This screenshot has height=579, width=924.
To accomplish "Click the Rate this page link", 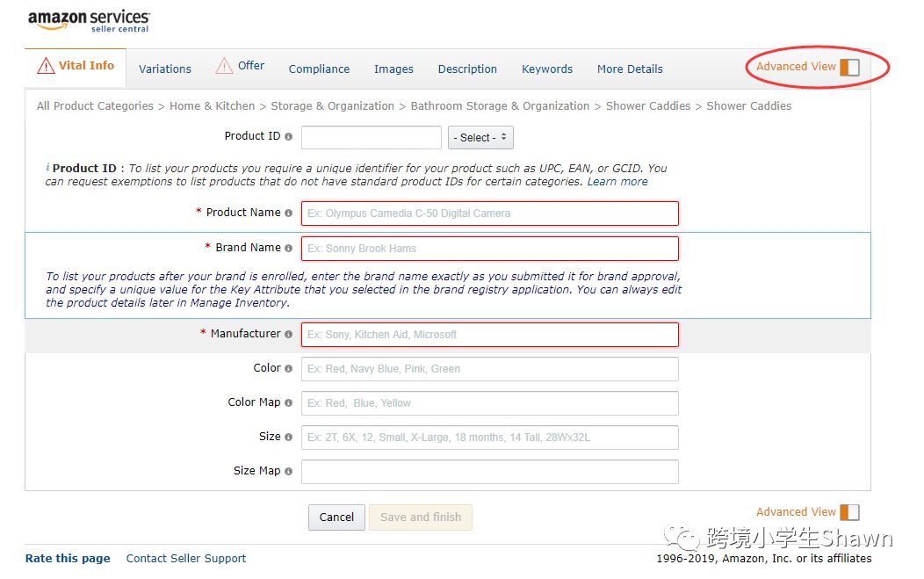I will [x=68, y=559].
